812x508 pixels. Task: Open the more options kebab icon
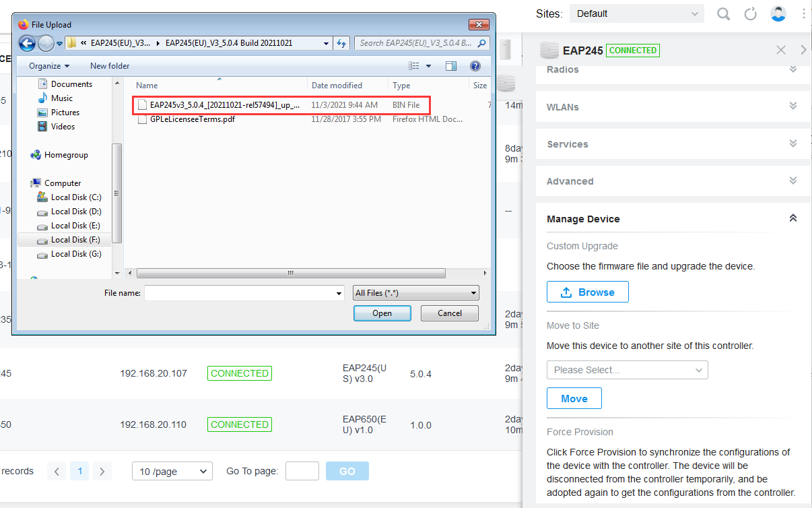pyautogui.click(x=804, y=13)
